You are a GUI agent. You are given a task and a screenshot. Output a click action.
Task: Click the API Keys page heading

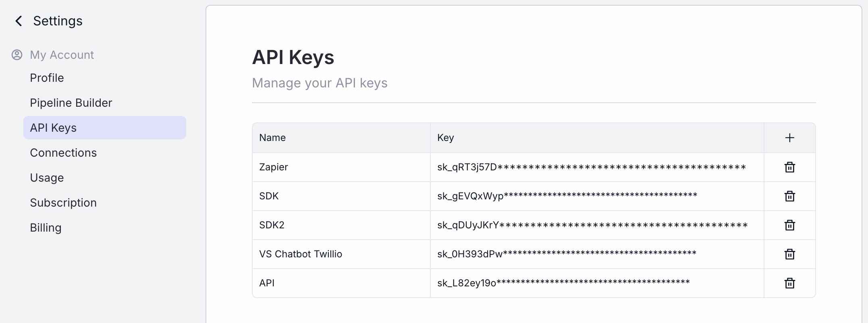click(x=293, y=57)
